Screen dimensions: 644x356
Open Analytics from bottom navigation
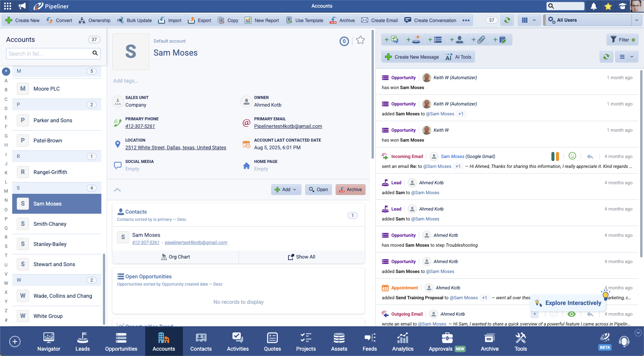[x=403, y=342]
